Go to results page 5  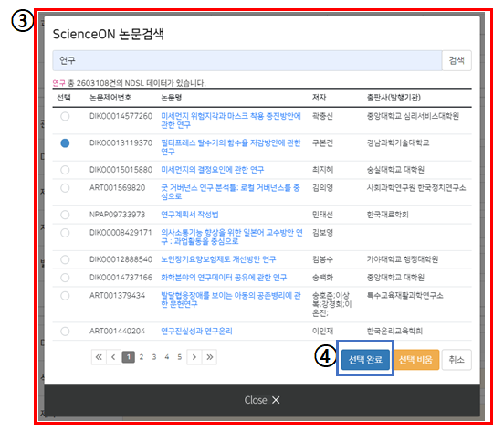click(179, 357)
